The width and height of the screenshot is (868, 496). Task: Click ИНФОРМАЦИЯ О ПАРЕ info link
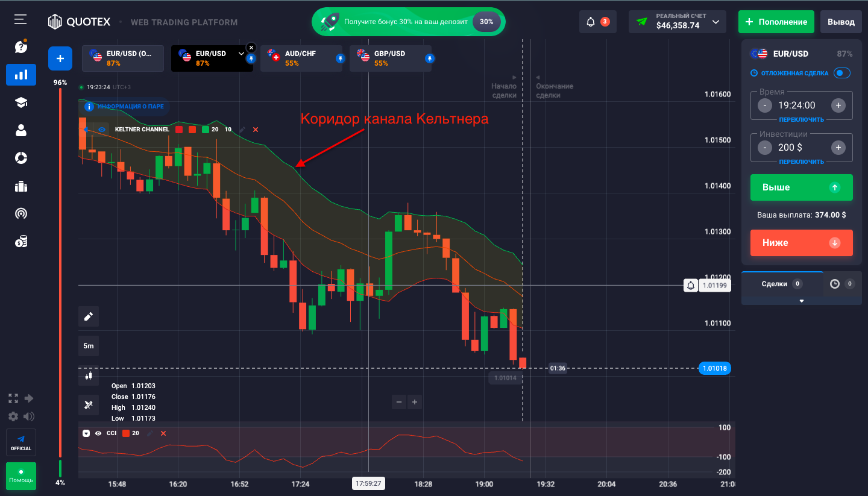coord(125,107)
